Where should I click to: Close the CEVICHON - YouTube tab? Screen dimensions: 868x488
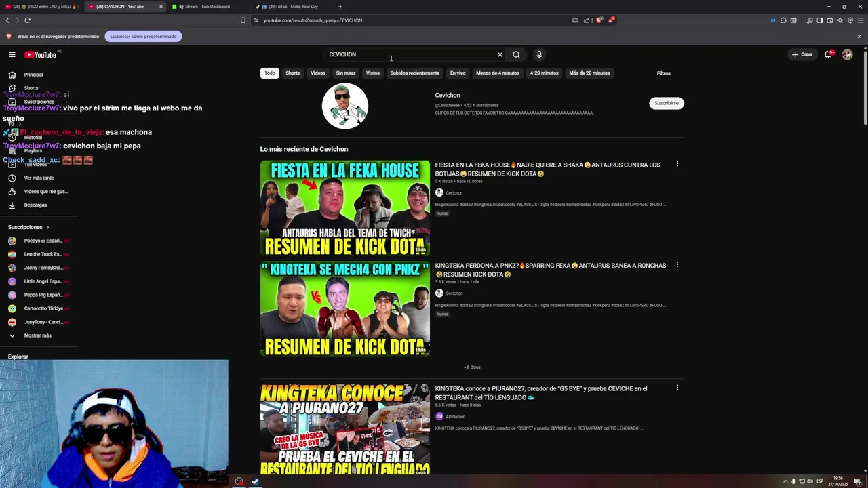(161, 7)
